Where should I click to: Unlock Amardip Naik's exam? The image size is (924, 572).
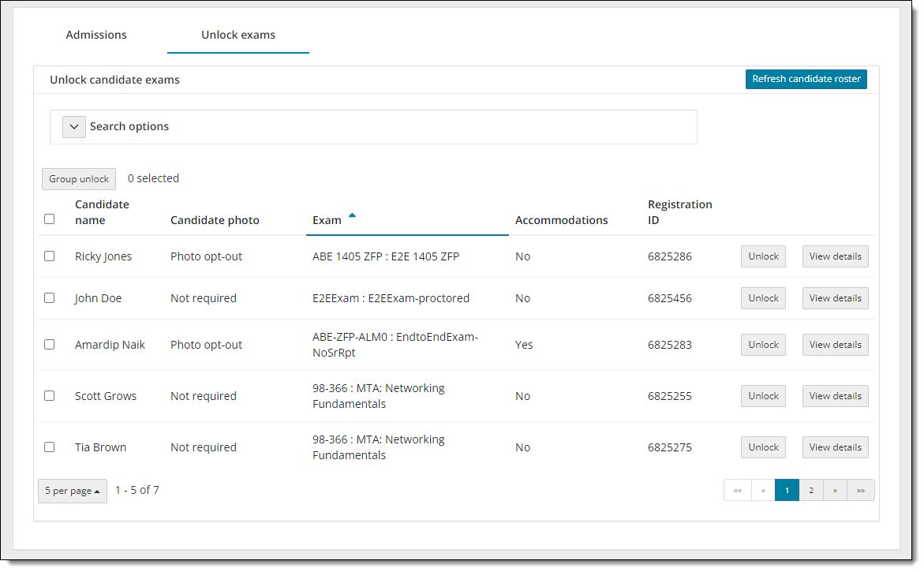point(763,345)
